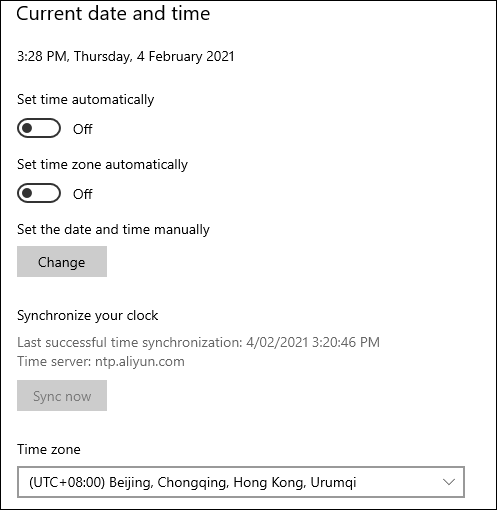Click the Time zone label above dropdown

(49, 449)
